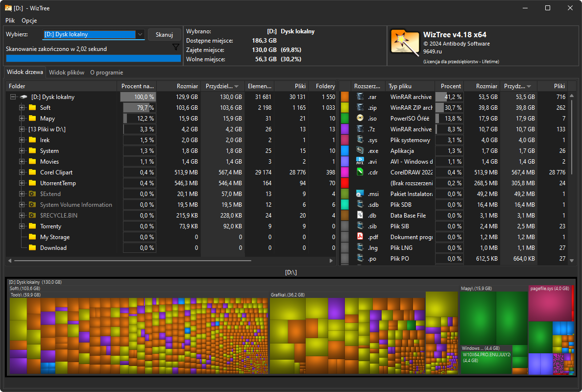Sort extensions by Typ pliku header
Screen dimensions: 582x392
coord(410,86)
